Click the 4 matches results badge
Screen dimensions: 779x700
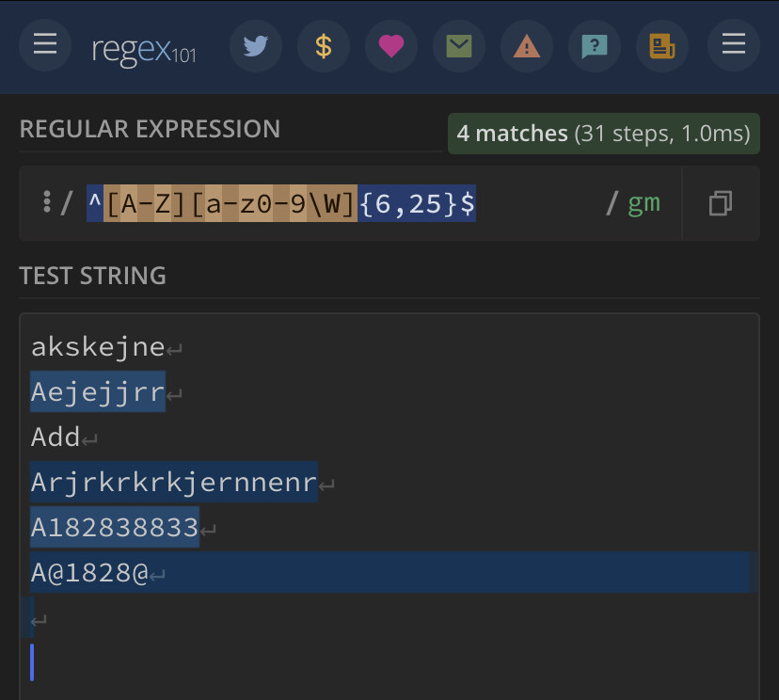tap(603, 134)
